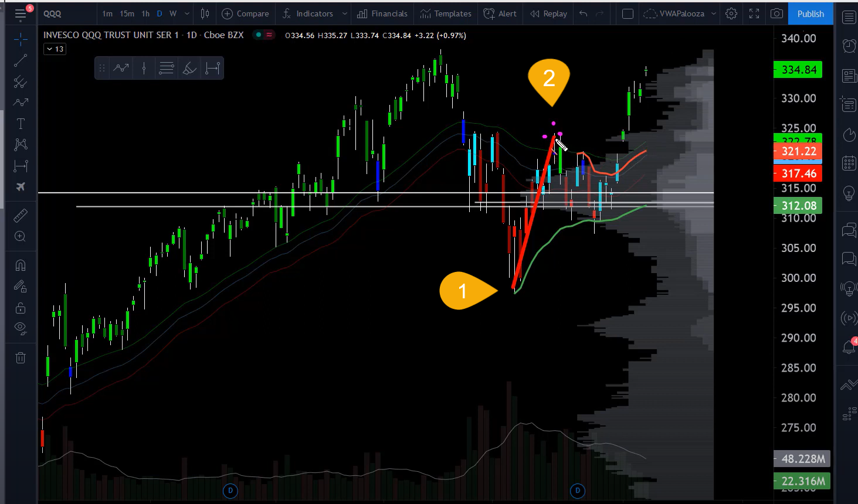Take a chart snapshot with camera
The image size is (858, 504).
777,13
